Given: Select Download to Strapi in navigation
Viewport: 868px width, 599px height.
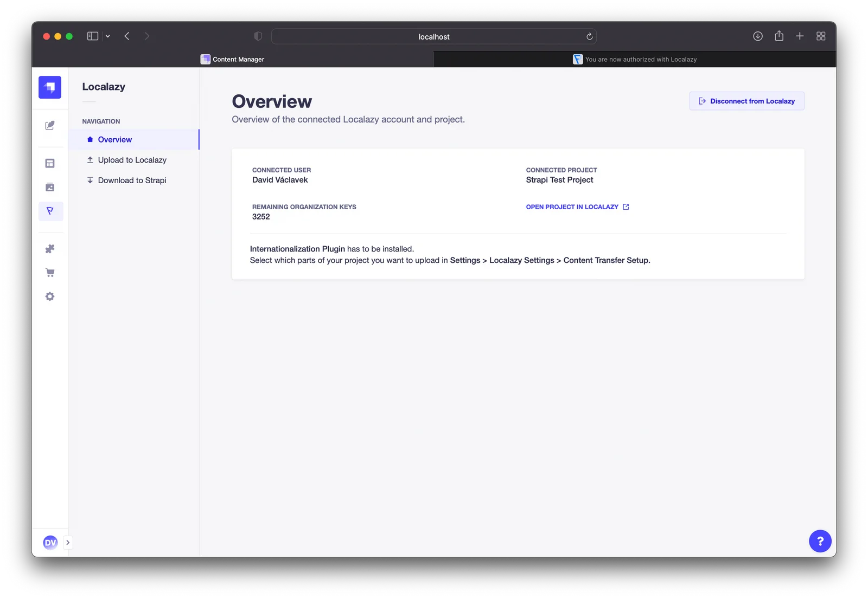Looking at the screenshot, I should (x=131, y=180).
